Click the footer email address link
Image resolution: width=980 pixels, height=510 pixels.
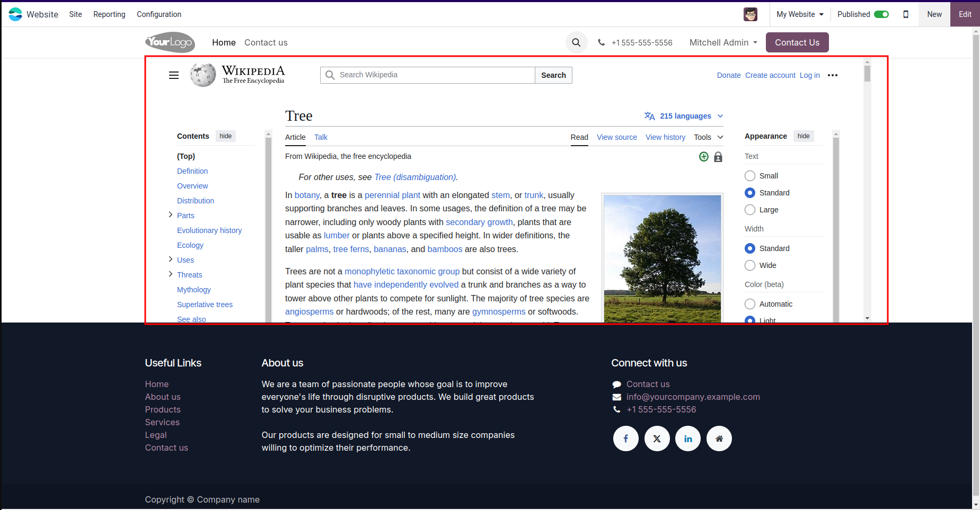pos(693,397)
